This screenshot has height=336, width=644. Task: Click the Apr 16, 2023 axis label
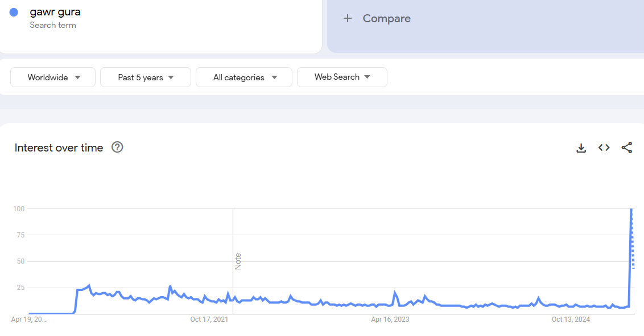click(390, 319)
